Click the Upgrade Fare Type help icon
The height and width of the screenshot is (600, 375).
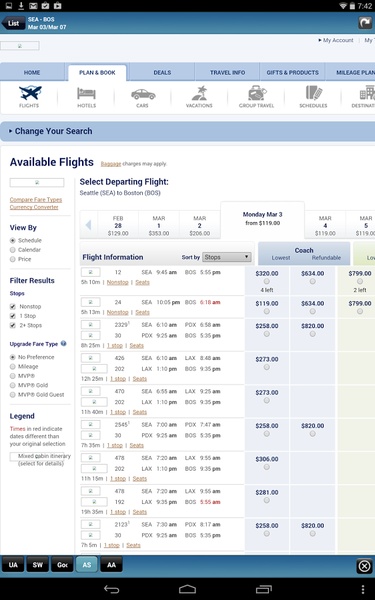64,343
